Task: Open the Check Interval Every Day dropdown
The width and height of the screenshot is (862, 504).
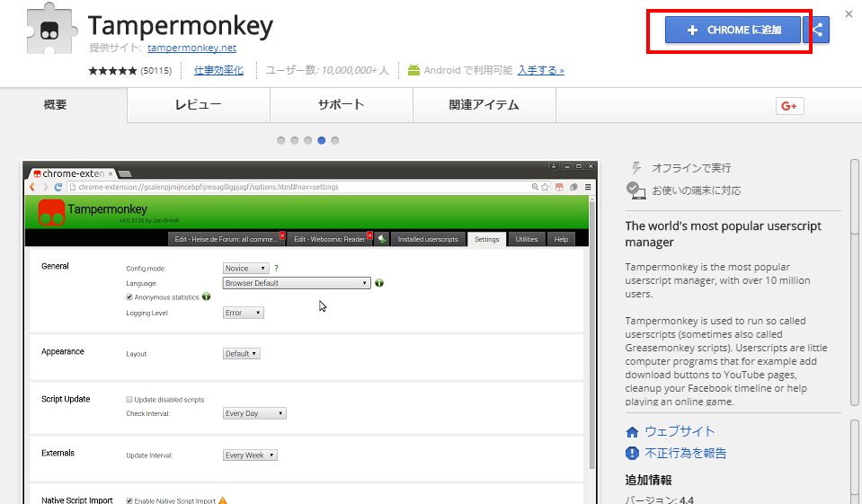Action: 254,413
